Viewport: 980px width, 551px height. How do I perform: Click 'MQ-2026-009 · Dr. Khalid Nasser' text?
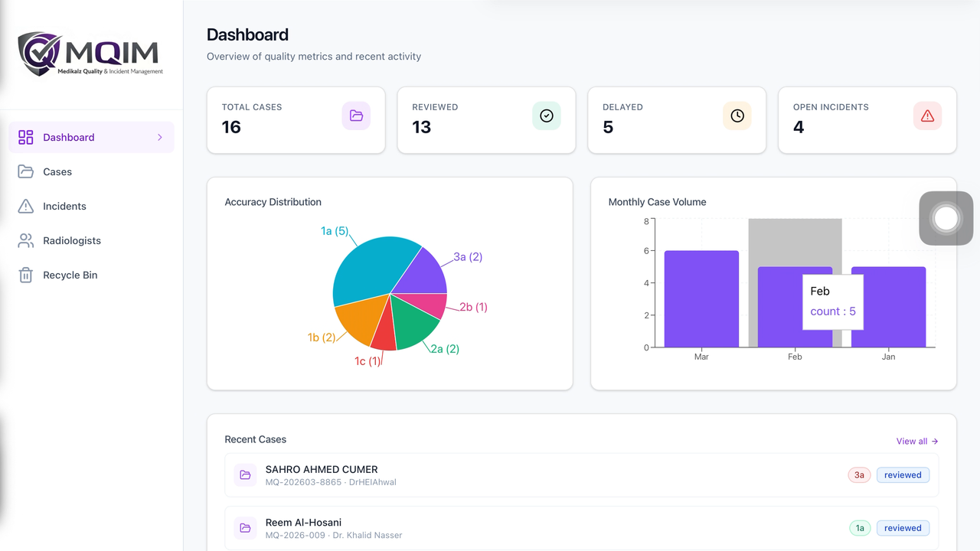click(334, 535)
